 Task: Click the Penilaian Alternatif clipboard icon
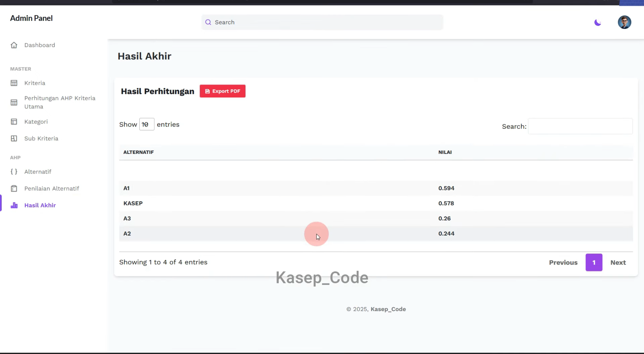pos(14,188)
